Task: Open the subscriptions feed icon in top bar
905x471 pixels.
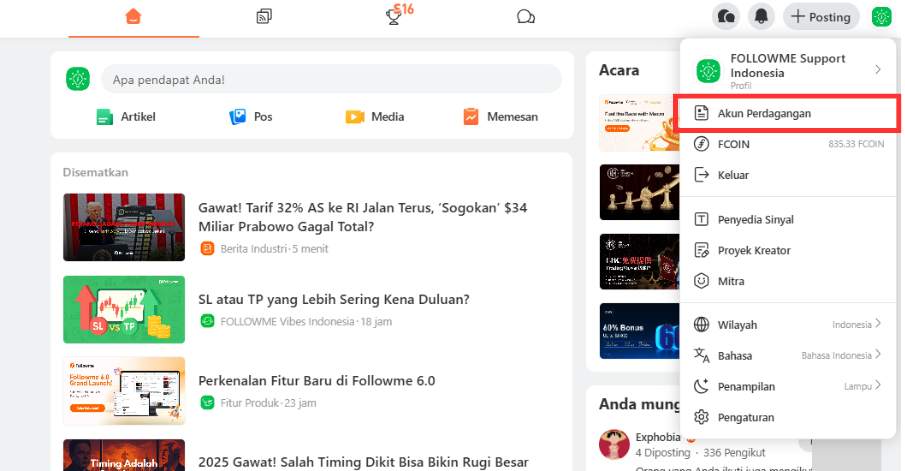Action: pyautogui.click(x=264, y=16)
